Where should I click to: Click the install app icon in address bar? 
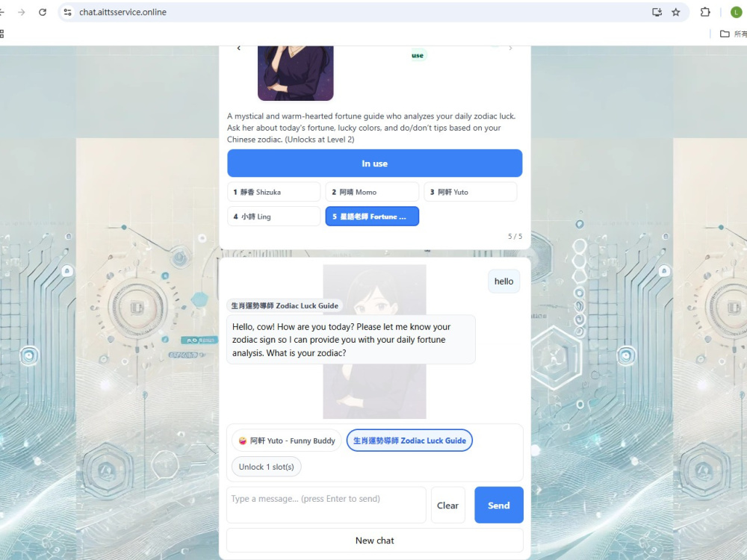657,13
